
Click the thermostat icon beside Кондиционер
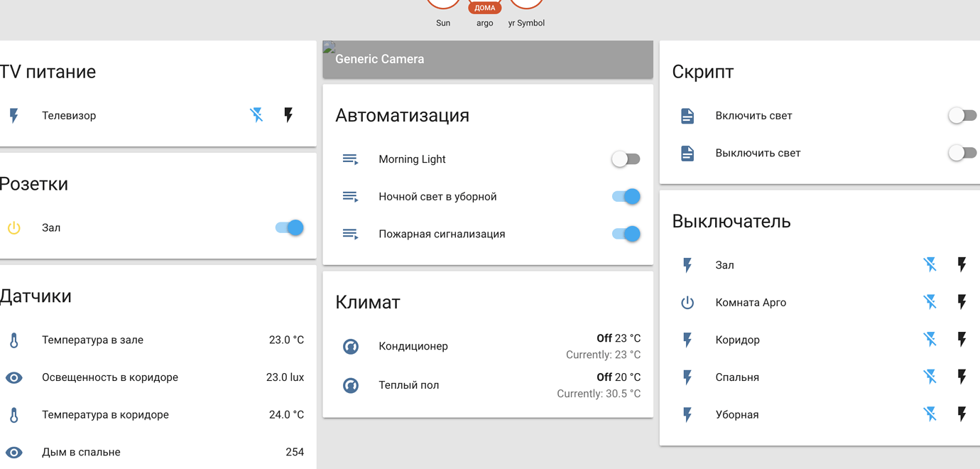(350, 346)
